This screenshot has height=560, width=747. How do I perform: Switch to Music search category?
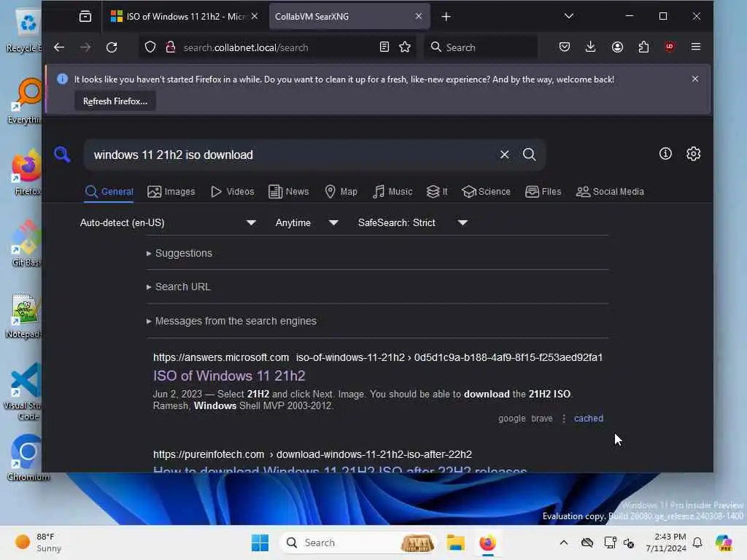point(392,192)
